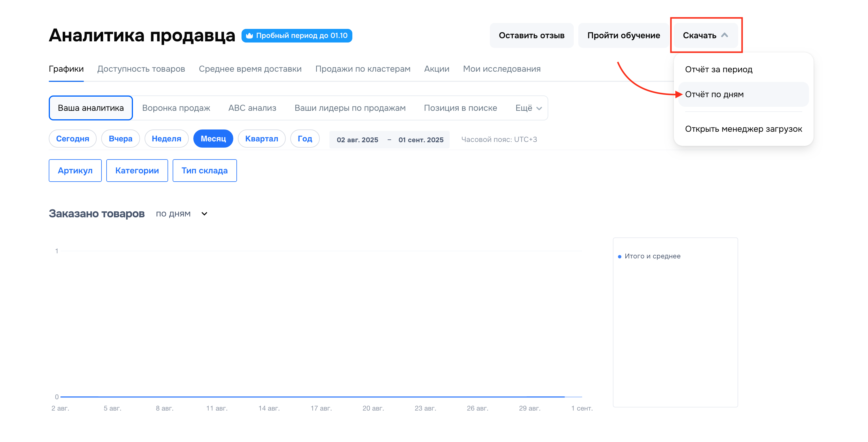The width and height of the screenshot is (868, 442).
Task: Click Открыть менеджер загрузок option
Action: pos(743,129)
